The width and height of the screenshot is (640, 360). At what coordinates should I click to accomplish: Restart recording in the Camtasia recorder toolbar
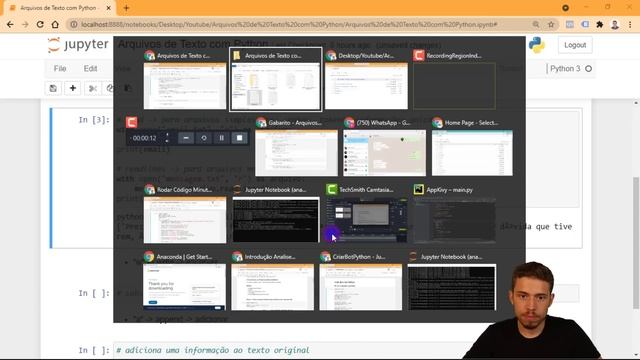point(204,138)
